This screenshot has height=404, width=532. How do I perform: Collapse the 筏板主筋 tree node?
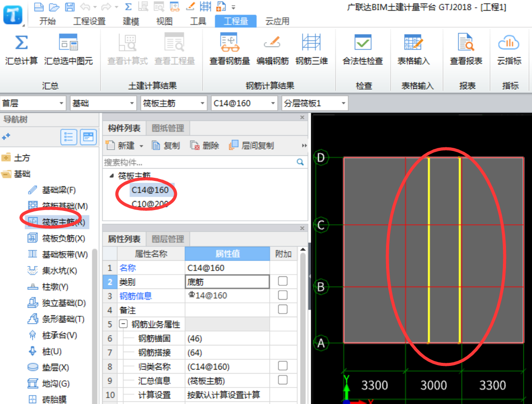click(112, 176)
